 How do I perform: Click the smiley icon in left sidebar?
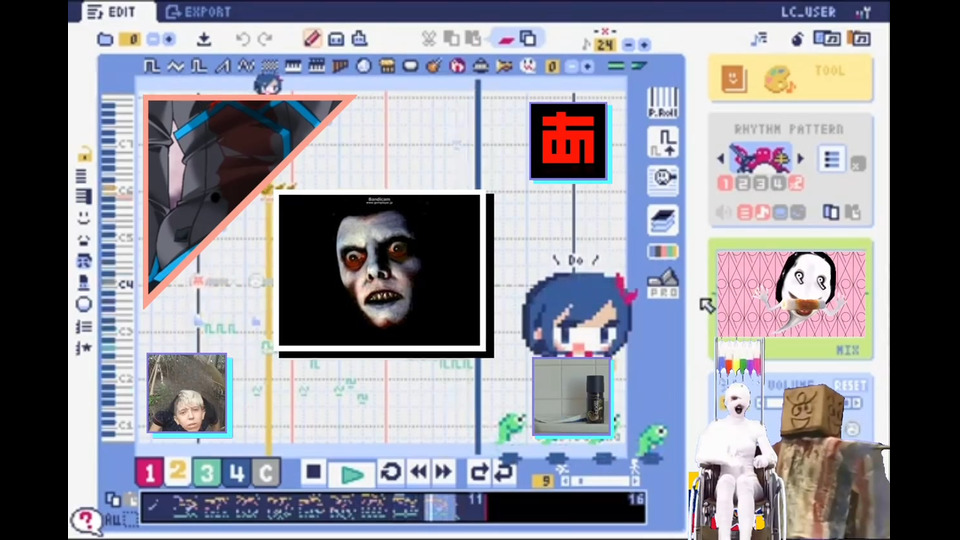point(84,217)
